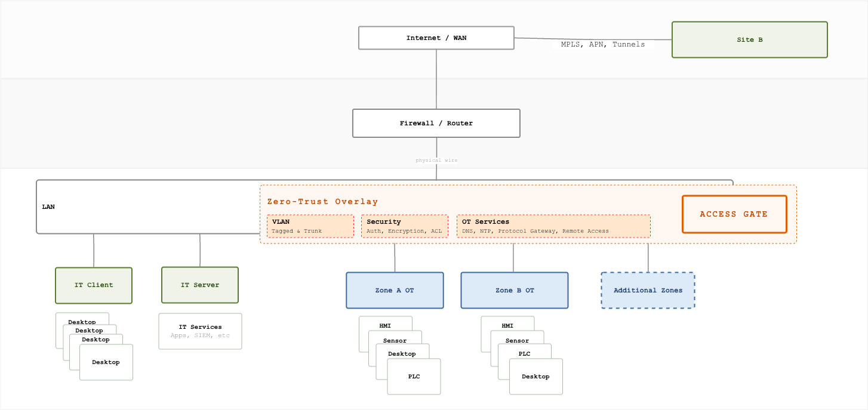
Task: Click the PLC card under Zone A OT
Action: pyautogui.click(x=414, y=377)
